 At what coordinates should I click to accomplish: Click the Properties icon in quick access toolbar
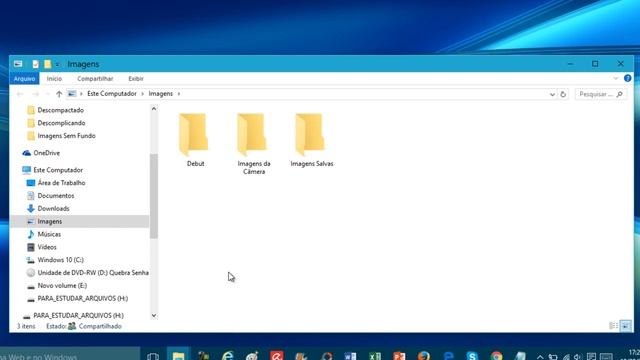point(36,64)
